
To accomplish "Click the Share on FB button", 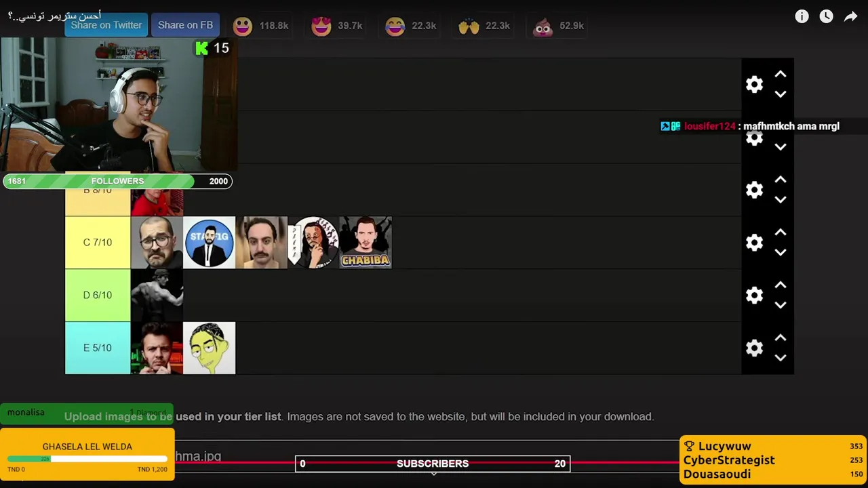I will tap(185, 25).
